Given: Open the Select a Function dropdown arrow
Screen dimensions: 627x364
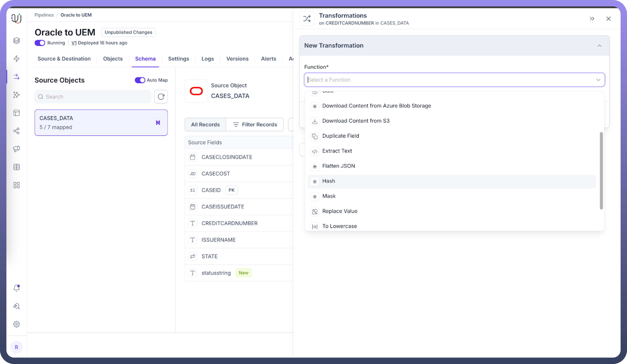Looking at the screenshot, I should (598, 80).
